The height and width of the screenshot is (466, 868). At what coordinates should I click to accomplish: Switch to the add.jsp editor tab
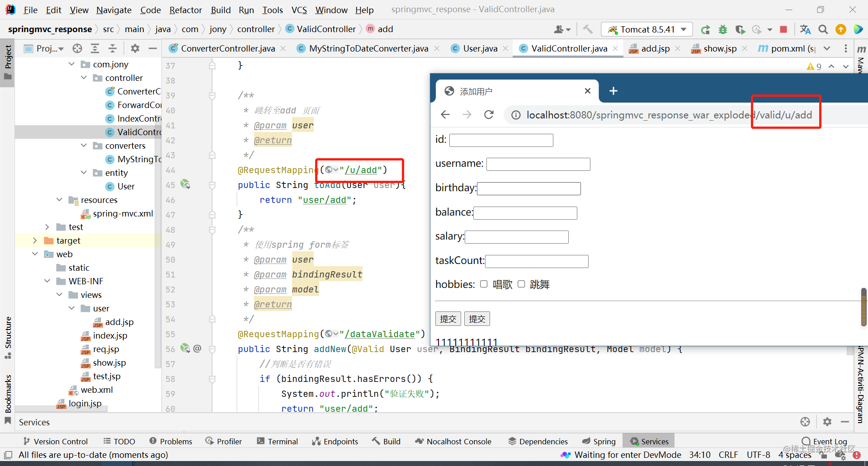(x=655, y=48)
